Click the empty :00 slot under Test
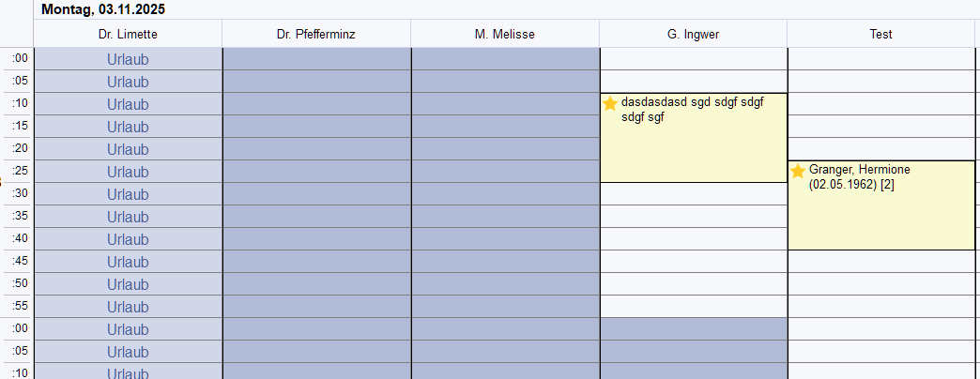Screen dimensions: 980x379 point(880,59)
